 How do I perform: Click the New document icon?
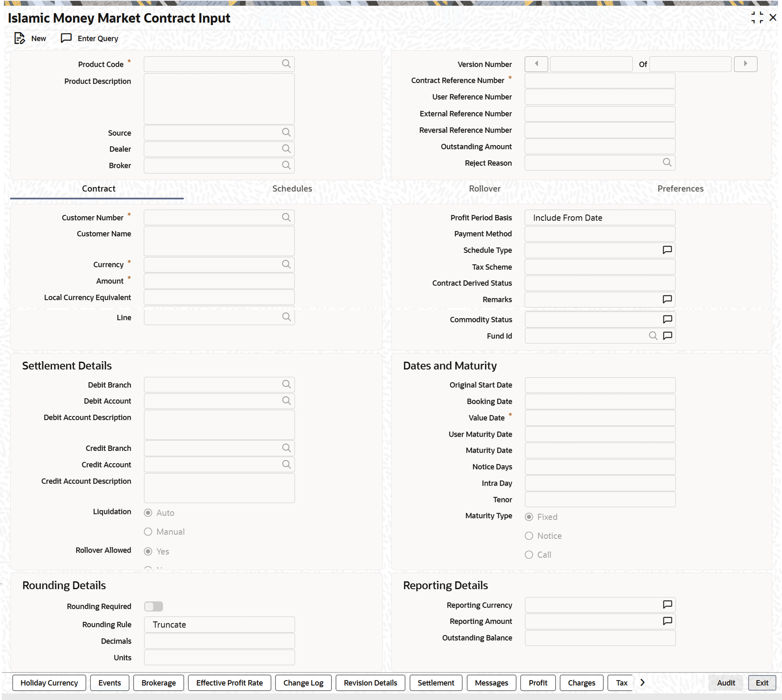click(x=19, y=38)
